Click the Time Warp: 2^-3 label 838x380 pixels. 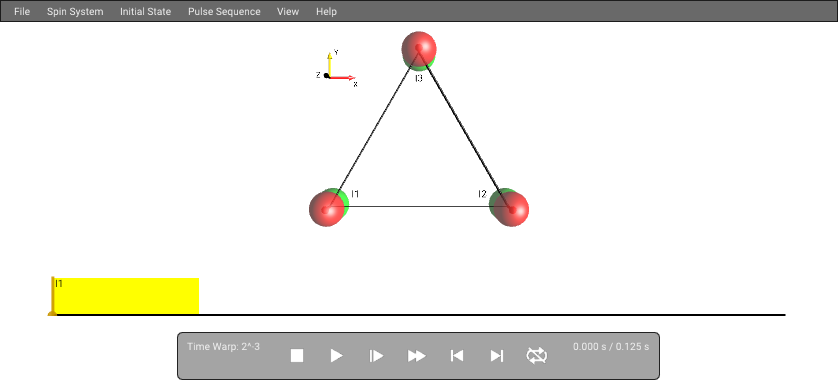pyautogui.click(x=223, y=346)
